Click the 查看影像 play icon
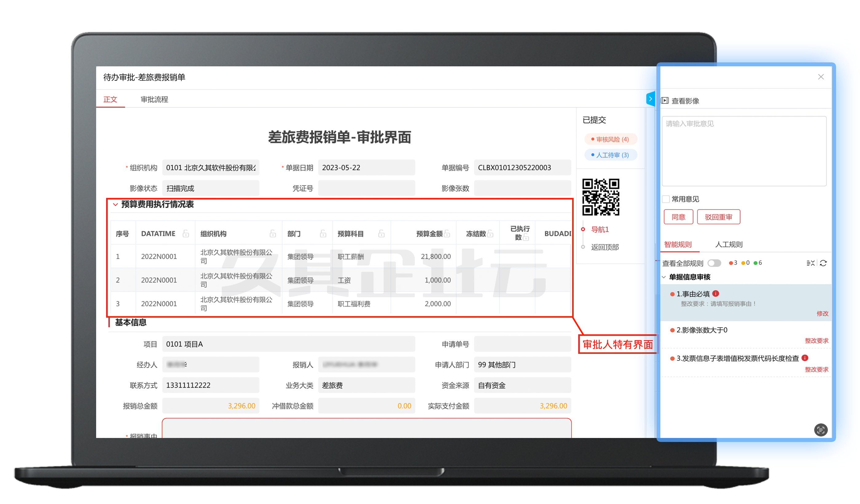This screenshot has height=504, width=860. [665, 101]
